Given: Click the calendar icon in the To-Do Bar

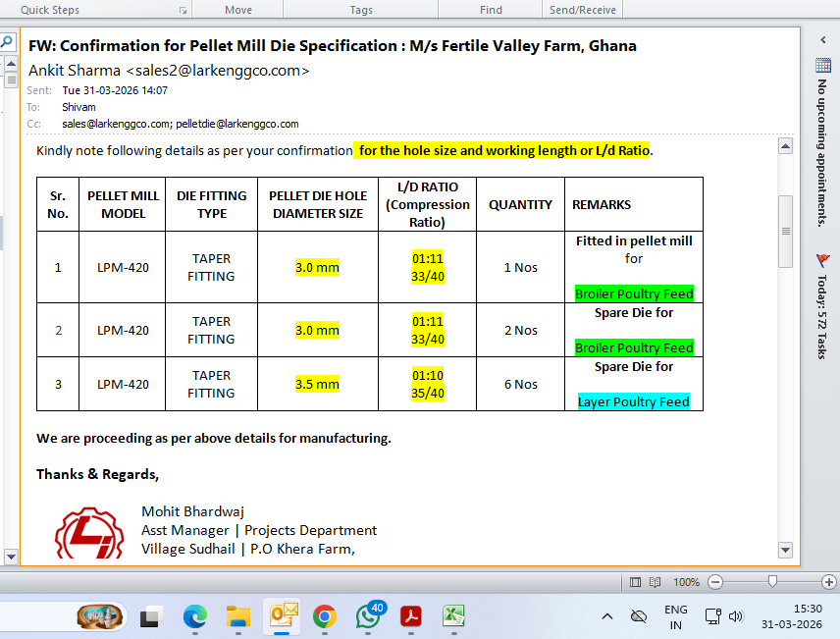Looking at the screenshot, I should [x=823, y=66].
